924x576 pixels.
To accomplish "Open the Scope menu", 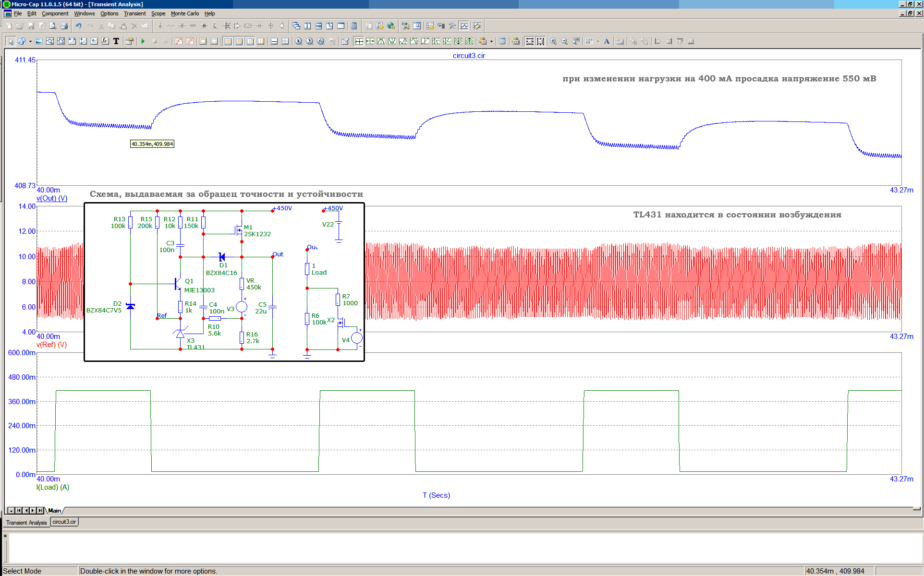I will tap(158, 13).
